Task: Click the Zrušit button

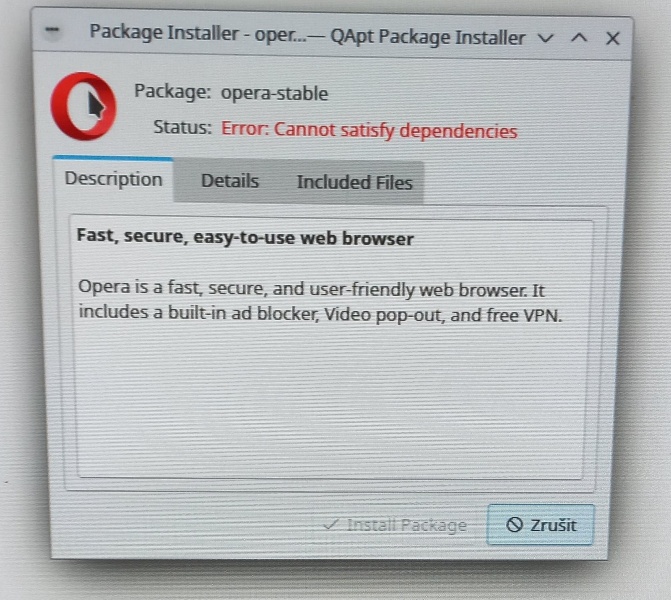Action: coord(540,525)
